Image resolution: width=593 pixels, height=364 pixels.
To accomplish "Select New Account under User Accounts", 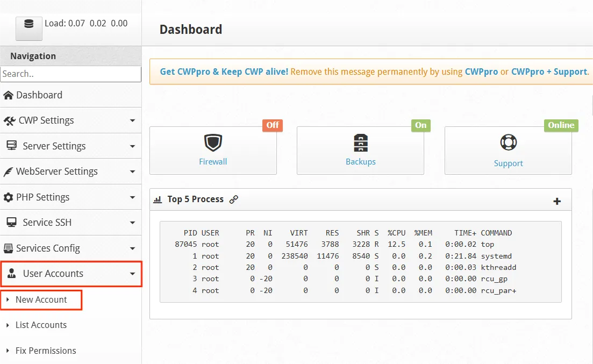I will click(41, 300).
